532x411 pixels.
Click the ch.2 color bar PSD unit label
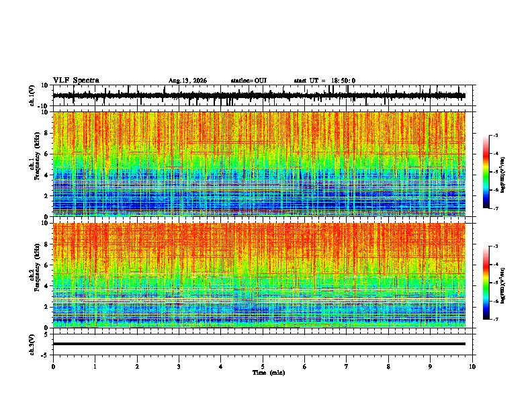(x=503, y=285)
